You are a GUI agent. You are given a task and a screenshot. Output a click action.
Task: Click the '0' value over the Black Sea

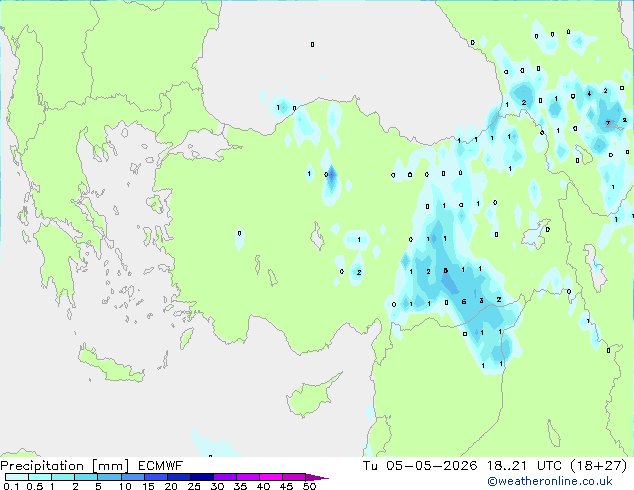[x=312, y=44]
